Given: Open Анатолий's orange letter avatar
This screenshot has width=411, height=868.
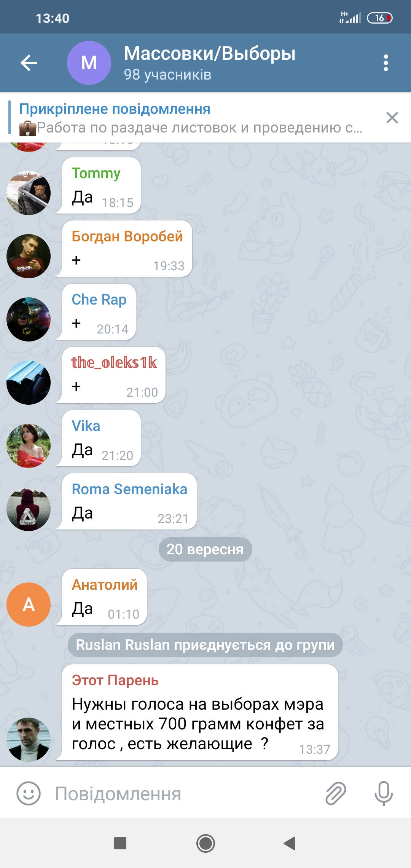Looking at the screenshot, I should tap(29, 605).
